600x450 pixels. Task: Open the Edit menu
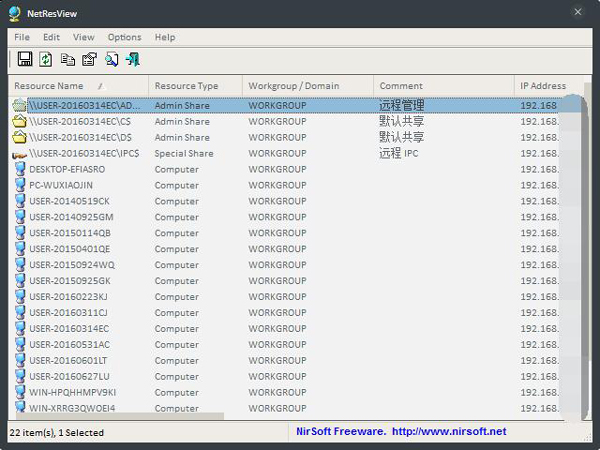coord(51,37)
